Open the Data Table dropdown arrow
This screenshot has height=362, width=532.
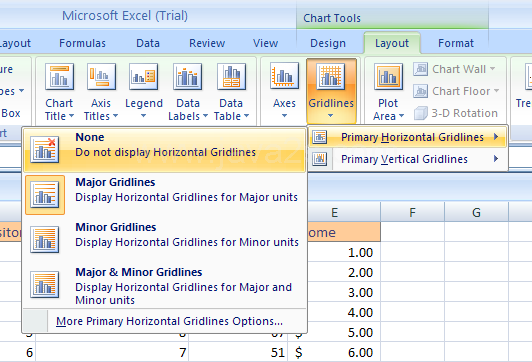(x=246, y=116)
